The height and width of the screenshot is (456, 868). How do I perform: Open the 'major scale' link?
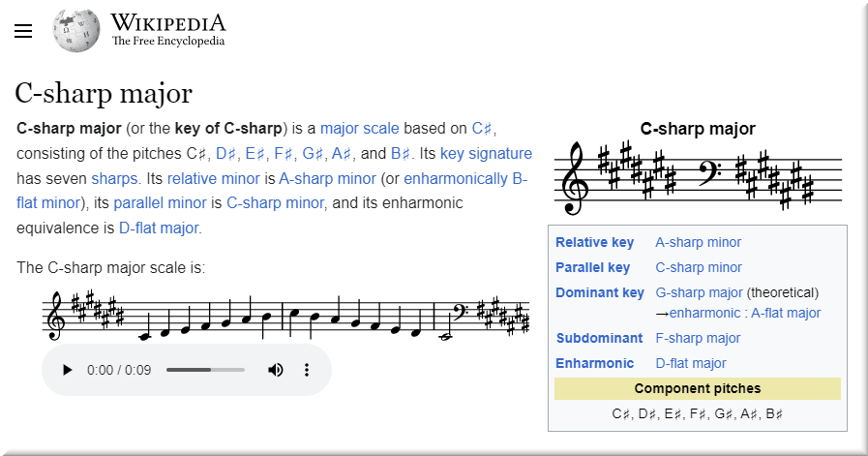click(359, 129)
